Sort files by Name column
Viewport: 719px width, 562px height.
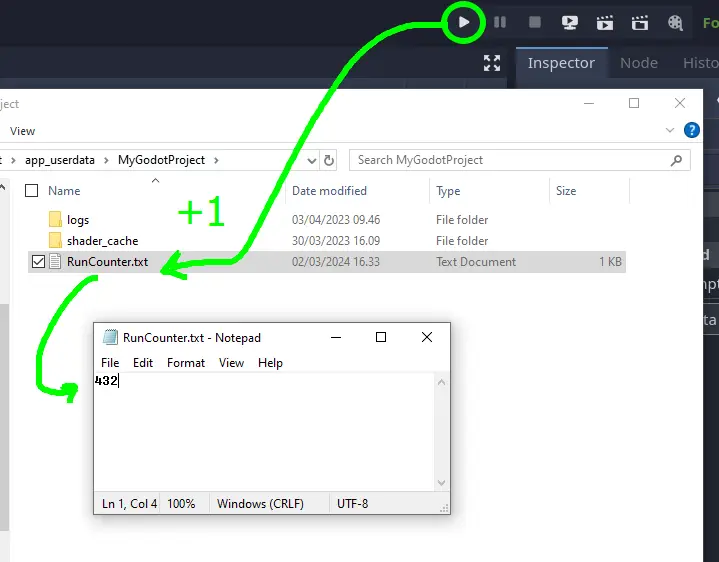pyautogui.click(x=64, y=191)
